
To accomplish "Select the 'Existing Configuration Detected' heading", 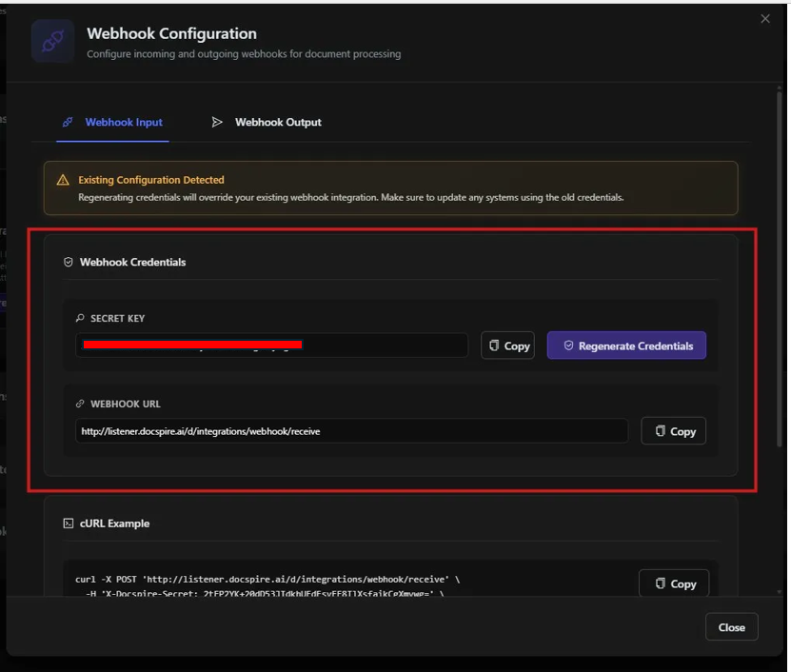I will tap(150, 180).
